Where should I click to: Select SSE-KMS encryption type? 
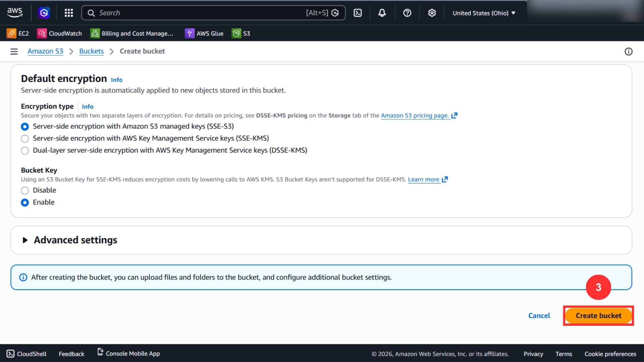[25, 138]
